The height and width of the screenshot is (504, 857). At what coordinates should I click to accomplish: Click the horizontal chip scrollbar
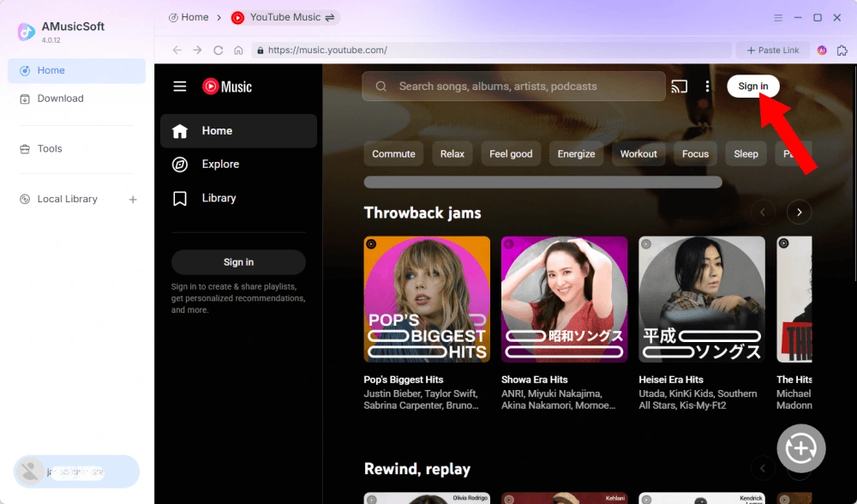pos(542,182)
